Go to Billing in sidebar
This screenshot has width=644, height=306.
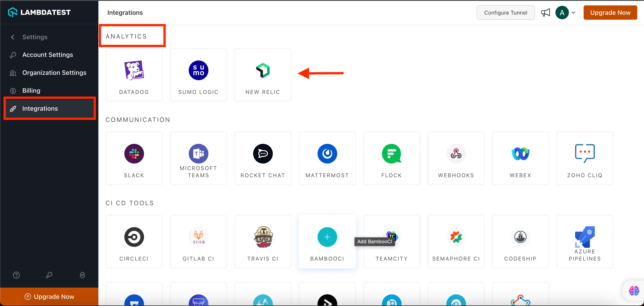(31, 91)
